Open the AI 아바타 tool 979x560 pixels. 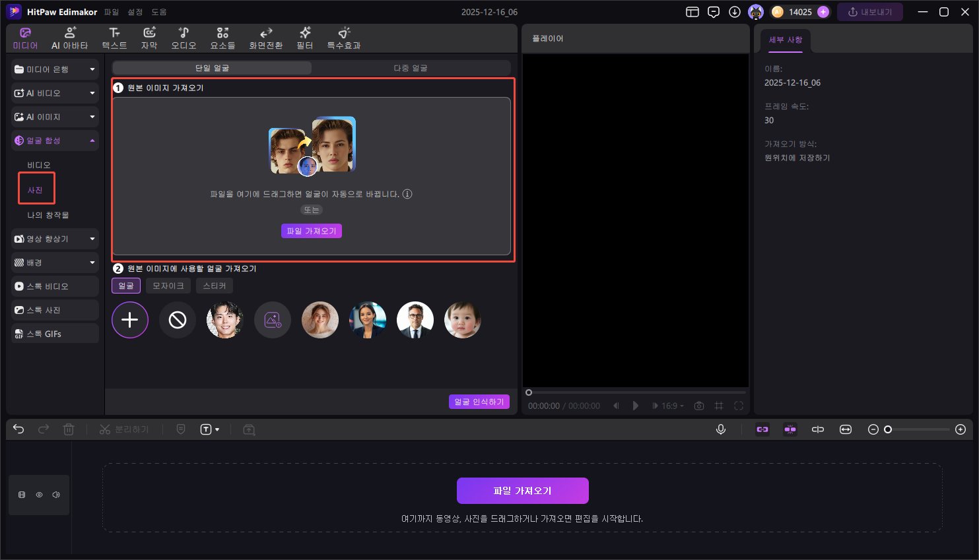pyautogui.click(x=69, y=37)
